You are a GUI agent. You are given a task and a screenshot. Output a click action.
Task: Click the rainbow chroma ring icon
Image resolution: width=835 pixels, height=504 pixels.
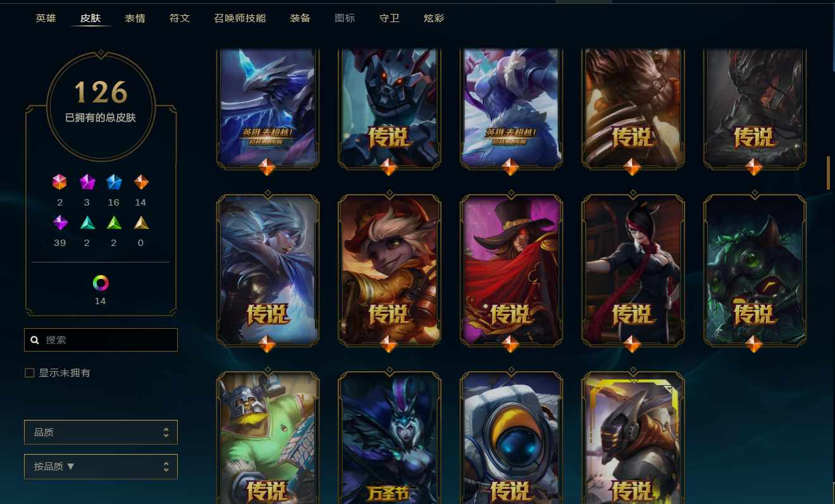(101, 283)
